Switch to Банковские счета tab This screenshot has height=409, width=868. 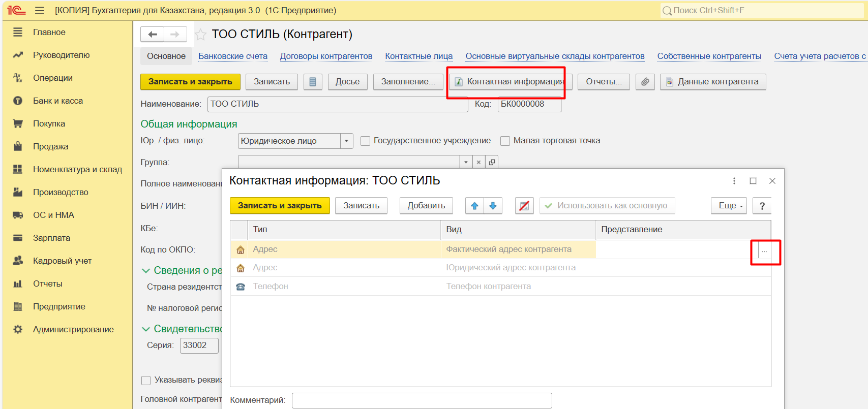pyautogui.click(x=232, y=56)
